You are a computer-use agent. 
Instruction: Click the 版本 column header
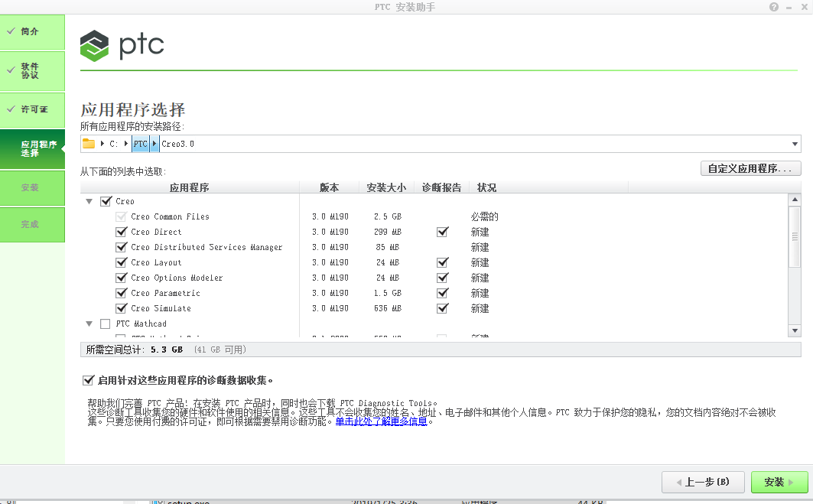coord(329,187)
